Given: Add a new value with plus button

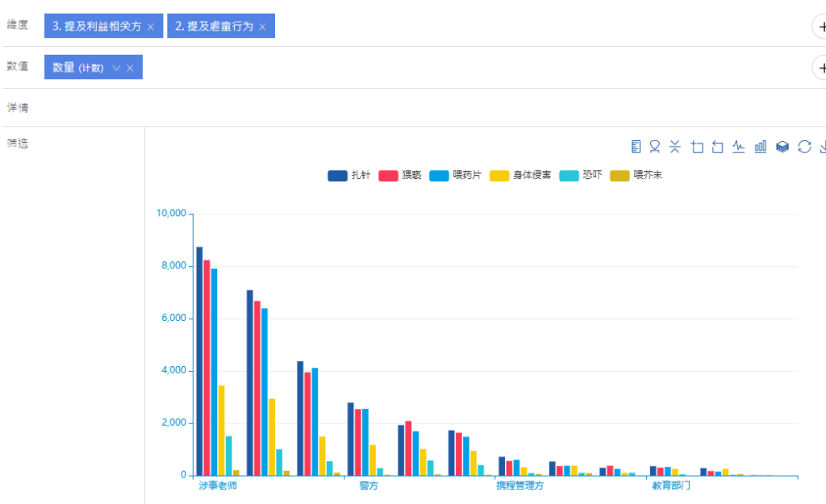Looking at the screenshot, I should point(820,68).
